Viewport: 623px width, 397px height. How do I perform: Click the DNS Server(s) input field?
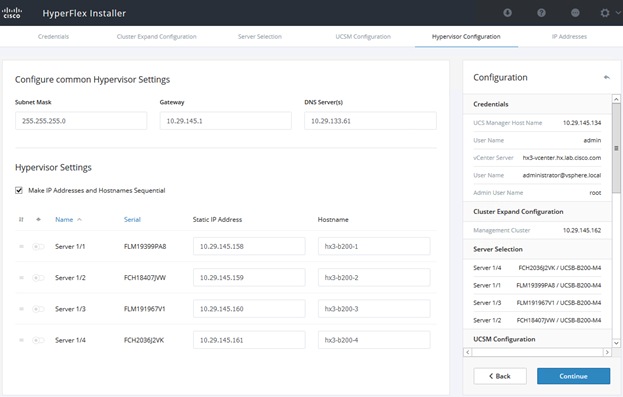(x=370, y=121)
